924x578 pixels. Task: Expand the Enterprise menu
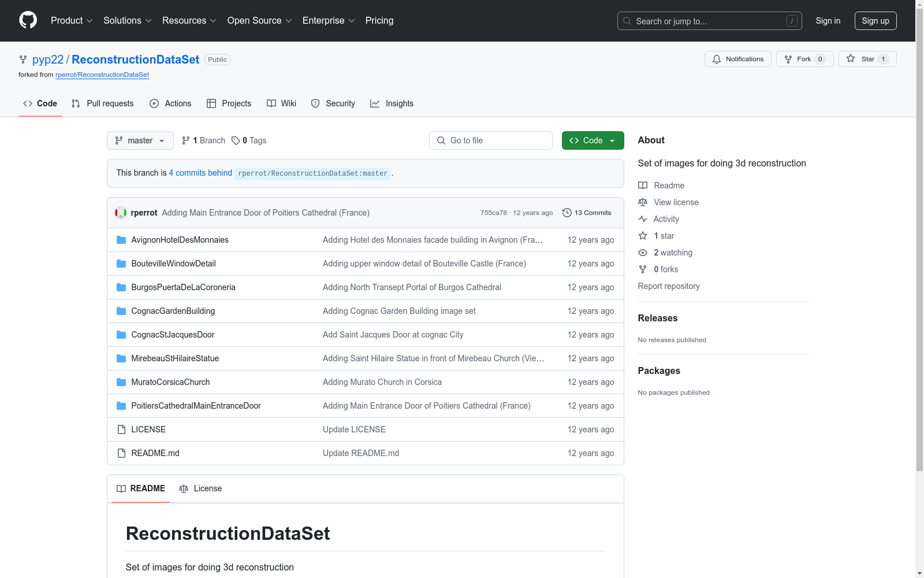coord(329,21)
